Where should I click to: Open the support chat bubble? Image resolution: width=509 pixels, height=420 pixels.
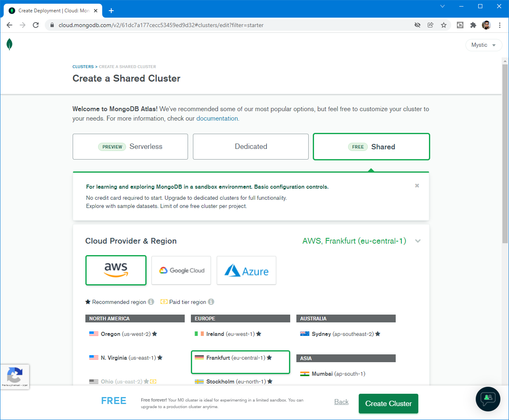488,399
